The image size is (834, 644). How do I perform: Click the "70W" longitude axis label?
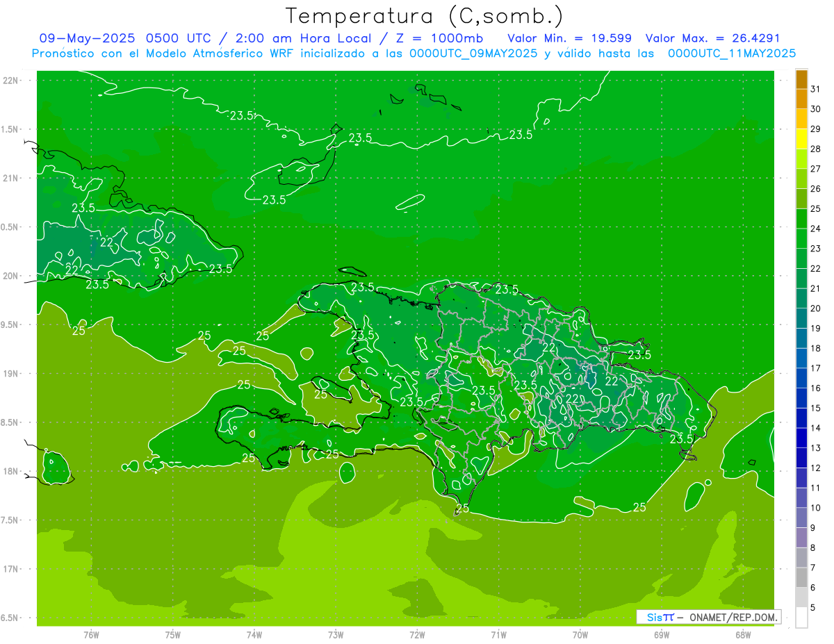coord(580,635)
